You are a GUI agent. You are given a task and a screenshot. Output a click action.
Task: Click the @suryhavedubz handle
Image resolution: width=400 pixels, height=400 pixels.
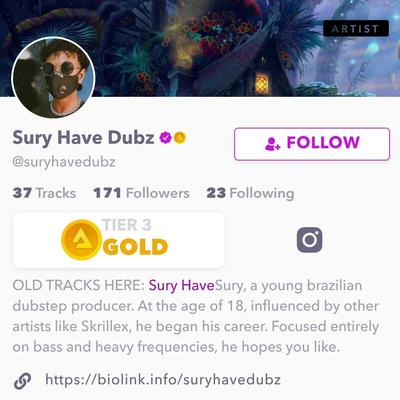[x=64, y=162]
